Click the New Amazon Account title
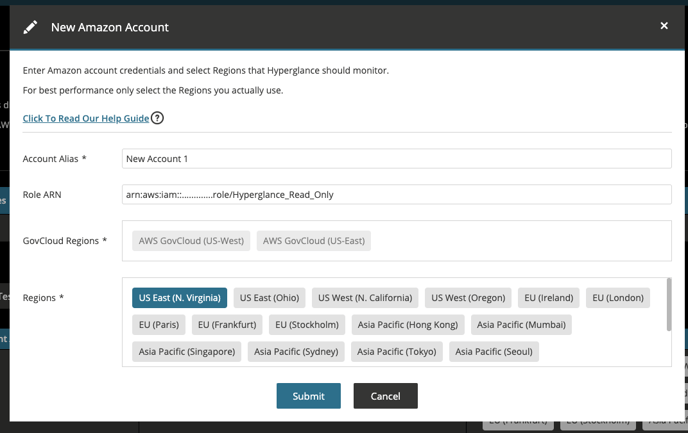 click(110, 27)
